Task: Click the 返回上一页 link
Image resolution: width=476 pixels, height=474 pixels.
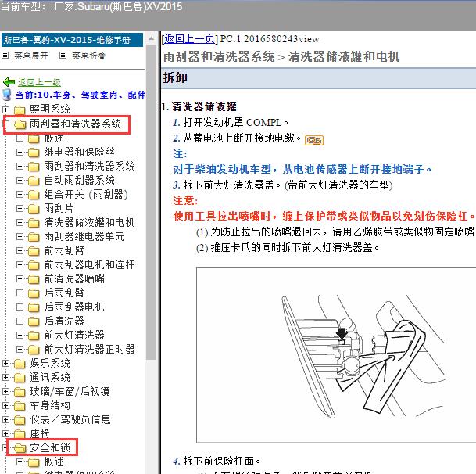Action: 190,39
